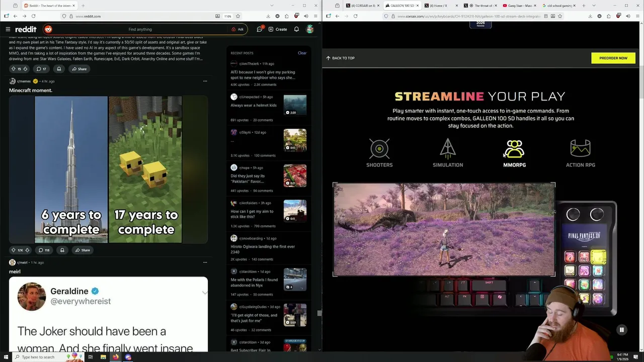Open the Reddit hamburger menu
Viewport: 644px width, 362px height.
click(x=8, y=29)
